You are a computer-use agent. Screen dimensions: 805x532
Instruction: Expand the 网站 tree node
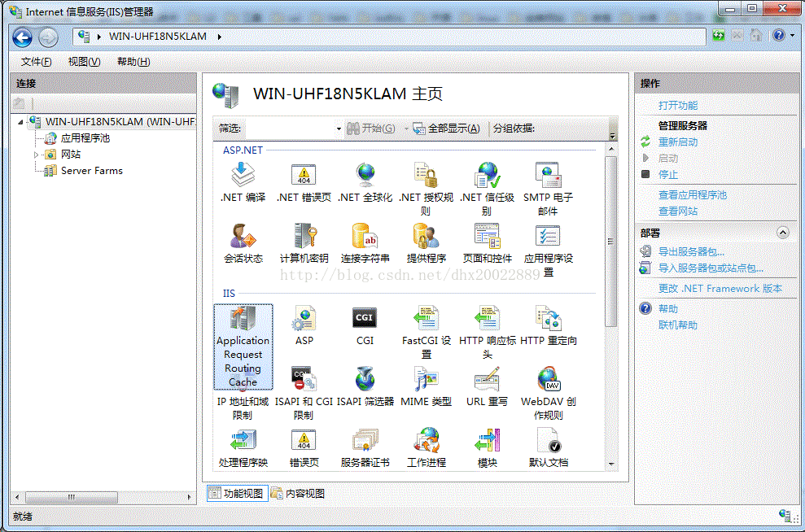[x=36, y=155]
